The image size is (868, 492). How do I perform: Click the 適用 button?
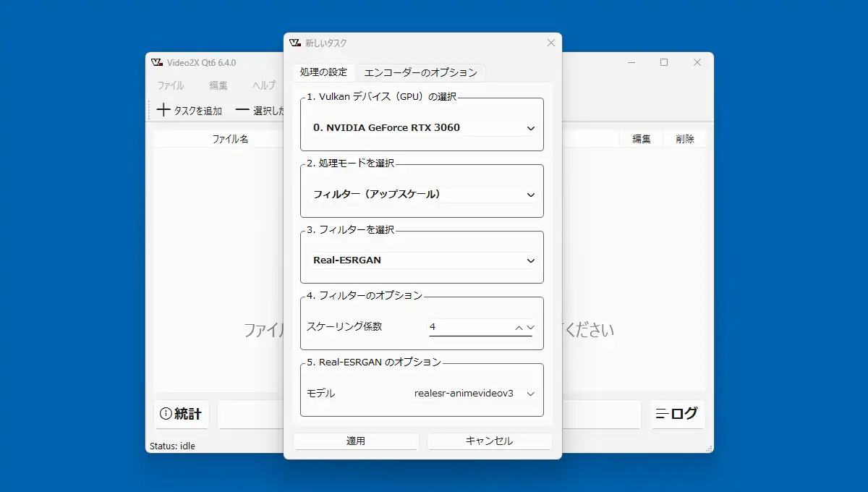(x=356, y=441)
